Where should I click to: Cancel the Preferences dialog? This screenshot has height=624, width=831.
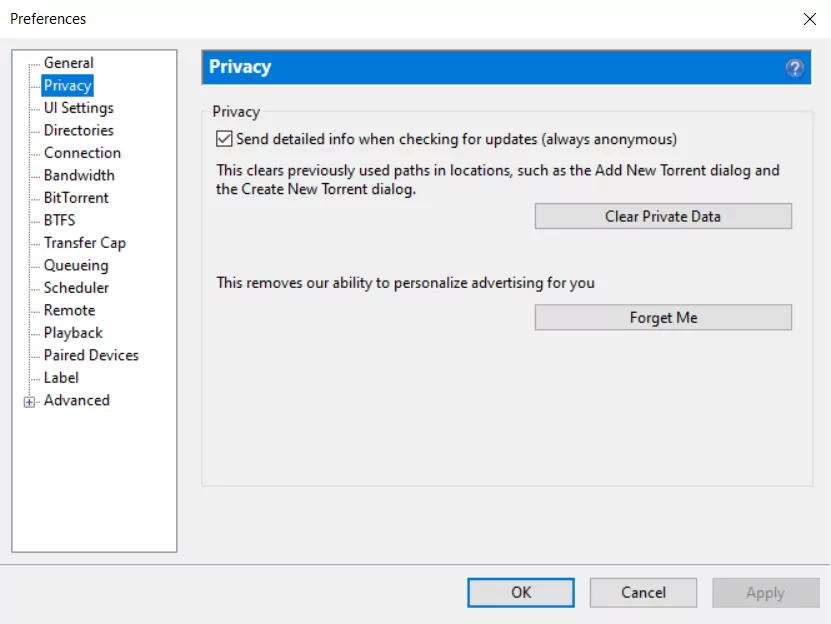click(643, 592)
